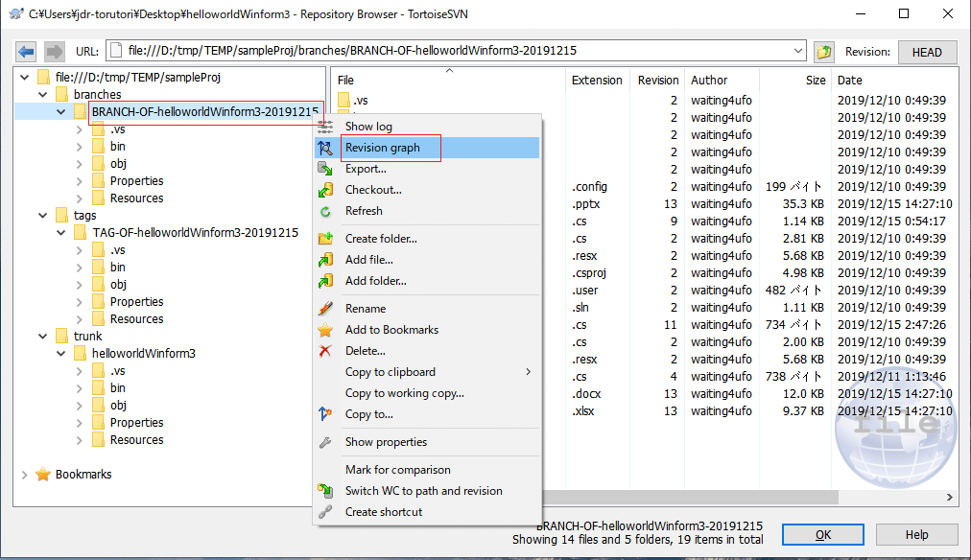Choose Switch WC to path and revision
This screenshot has height=560, width=971.
pyautogui.click(x=427, y=491)
